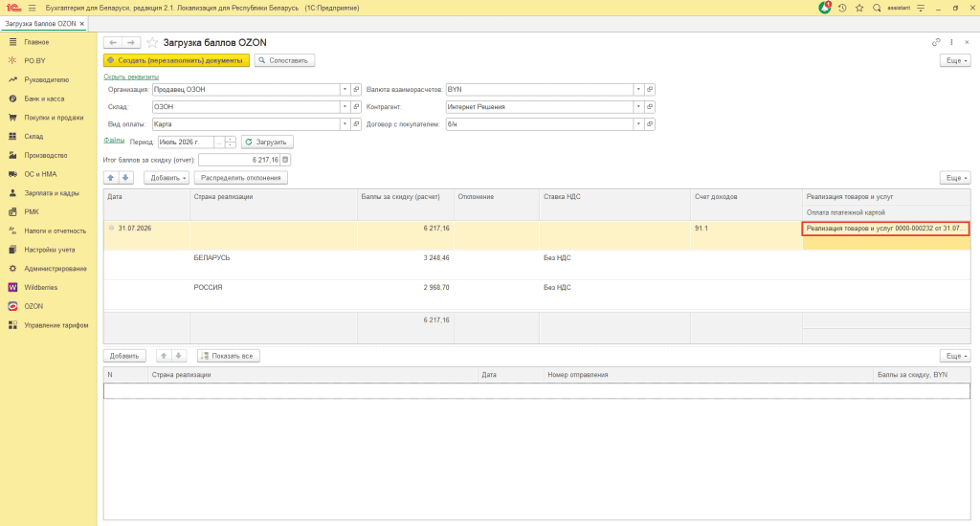
Task: Click Добавить button above lower table
Action: [x=124, y=356]
